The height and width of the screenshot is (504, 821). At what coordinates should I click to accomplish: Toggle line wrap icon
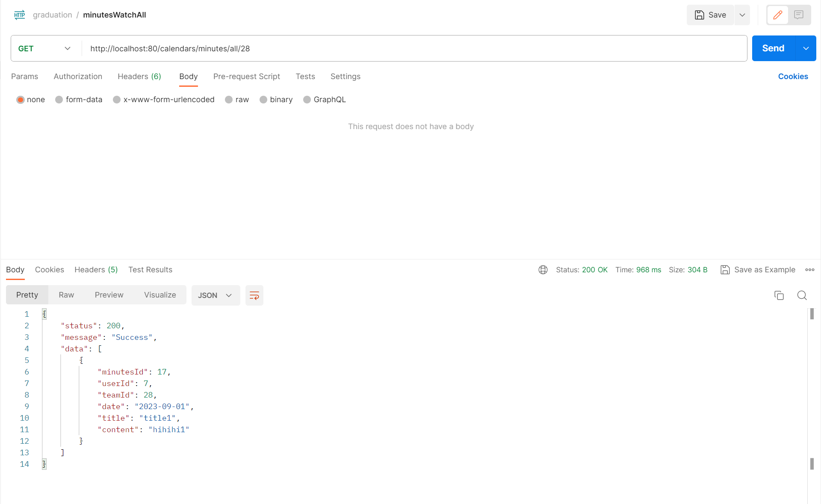[x=254, y=295]
